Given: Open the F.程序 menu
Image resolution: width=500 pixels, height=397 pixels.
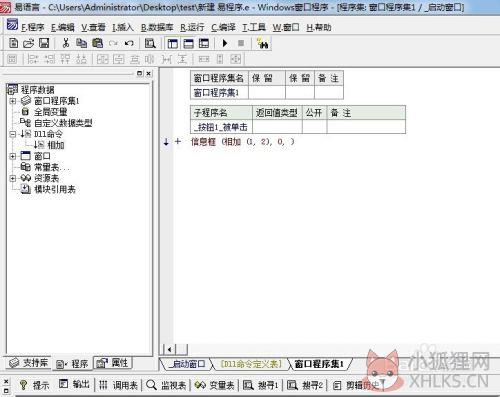Looking at the screenshot, I should click(33, 27).
